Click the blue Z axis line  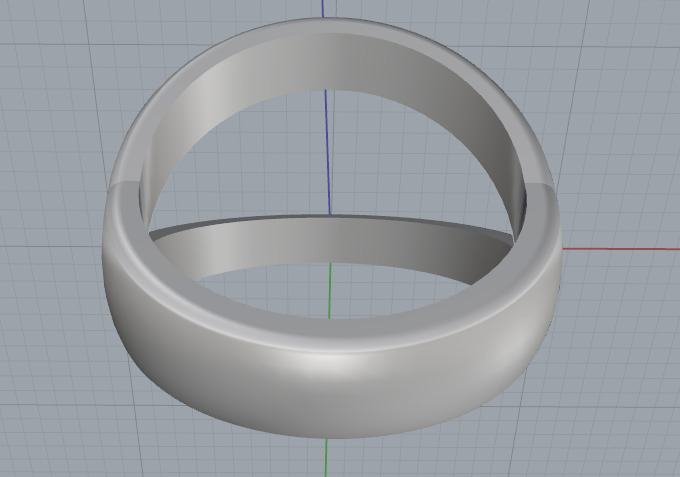coord(327,152)
